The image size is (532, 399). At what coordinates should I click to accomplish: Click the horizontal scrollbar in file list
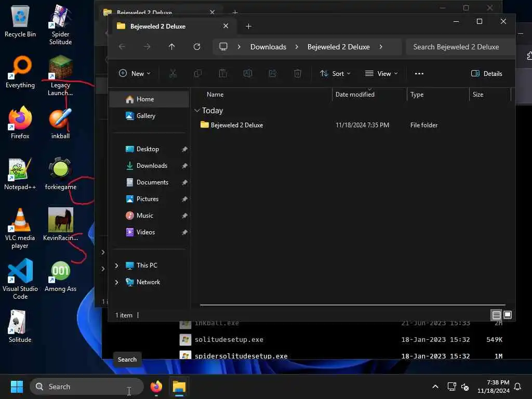[353, 305]
